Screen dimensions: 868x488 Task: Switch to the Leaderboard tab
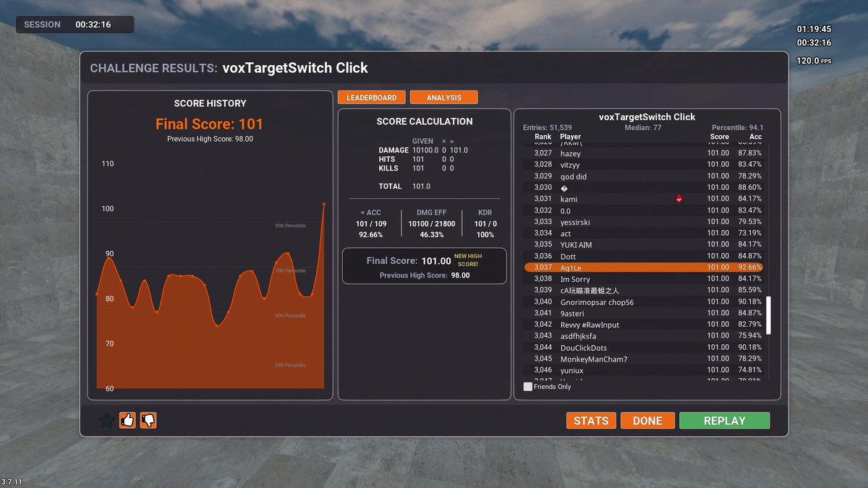(x=371, y=98)
